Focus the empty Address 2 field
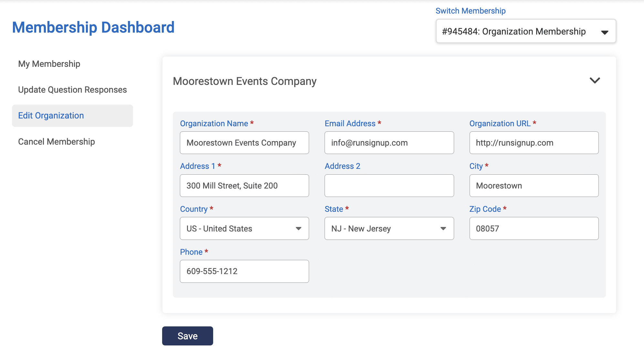 point(389,186)
